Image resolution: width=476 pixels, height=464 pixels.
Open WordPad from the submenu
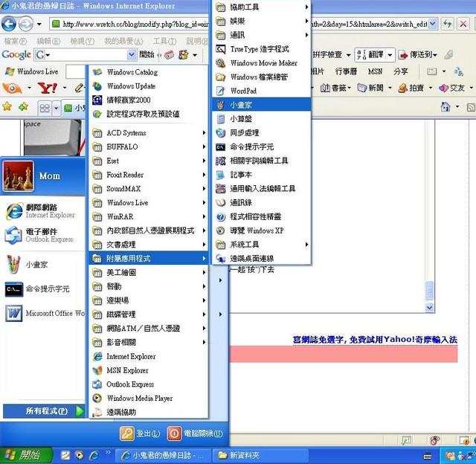click(x=261, y=91)
